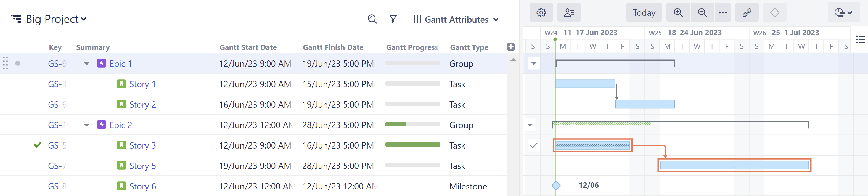The width and height of the screenshot is (868, 196).
Task: Click the Epic 2 Gantt progress bar
Action: [412, 125]
